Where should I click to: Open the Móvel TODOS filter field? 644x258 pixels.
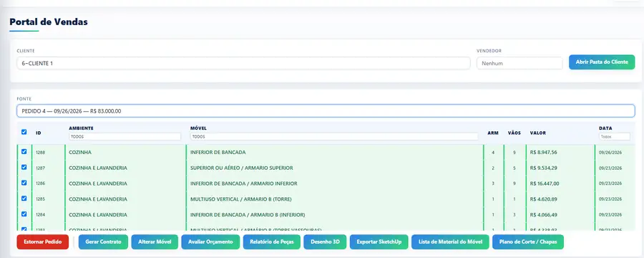tap(334, 137)
